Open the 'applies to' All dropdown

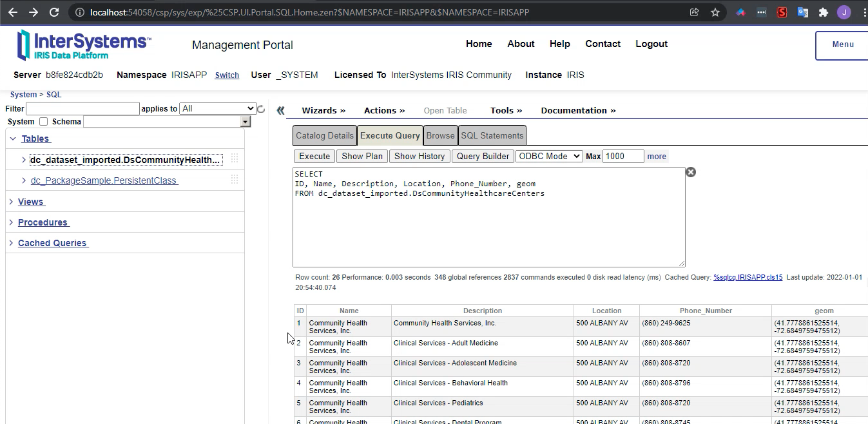pyautogui.click(x=218, y=108)
